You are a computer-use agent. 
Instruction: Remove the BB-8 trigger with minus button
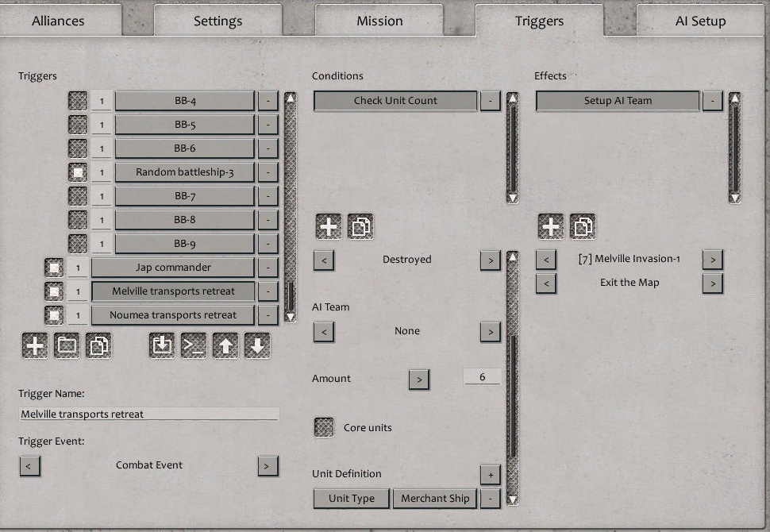click(x=268, y=220)
